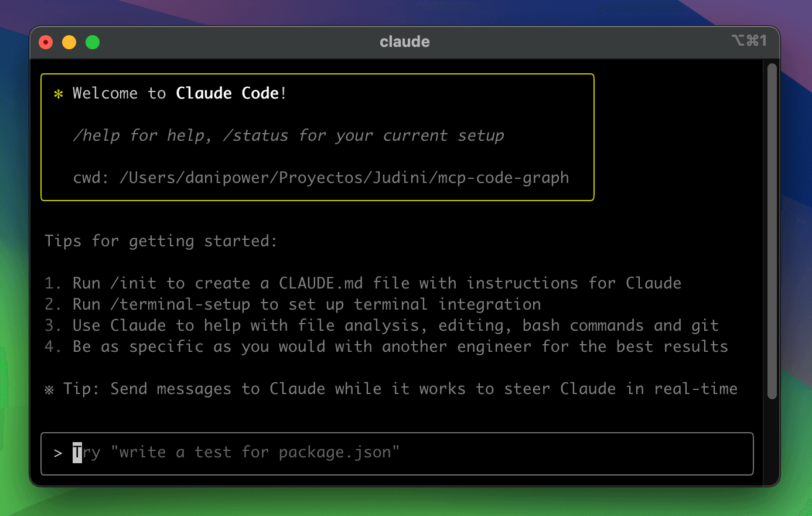Click the red traffic light button

[x=46, y=42]
